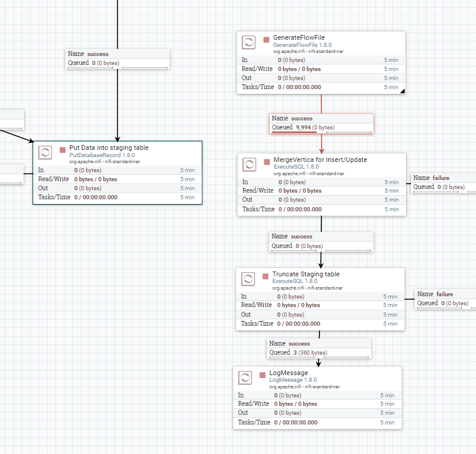Click the nifi-standard-nar bundle text under LogMessage
476x454 pixels.
[304, 387]
